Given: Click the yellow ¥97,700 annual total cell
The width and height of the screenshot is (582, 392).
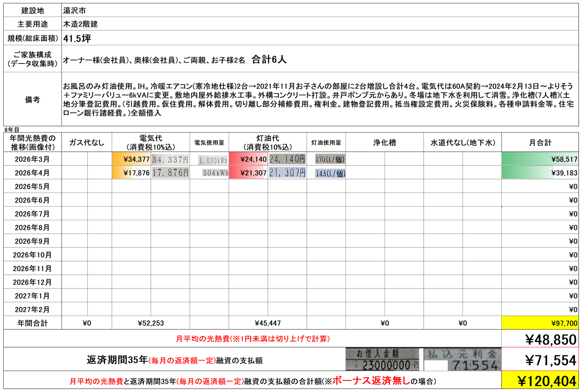Looking at the screenshot, I should coord(540,323).
